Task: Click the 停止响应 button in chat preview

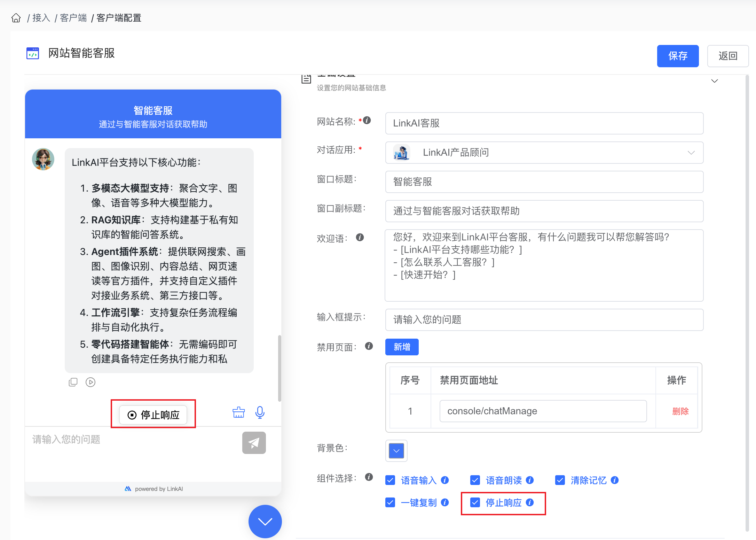Action: tap(153, 415)
